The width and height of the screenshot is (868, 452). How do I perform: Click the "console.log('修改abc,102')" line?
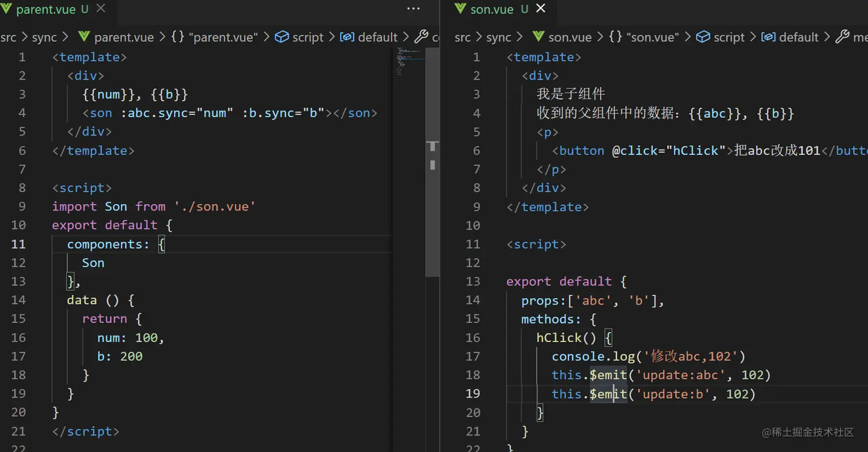tap(648, 356)
